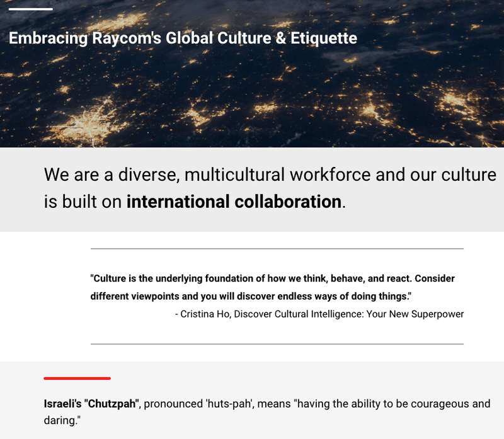Click the quote line starting "Culture is the underlying foundation"
Viewport: 504px width, 439px height.
[273, 278]
